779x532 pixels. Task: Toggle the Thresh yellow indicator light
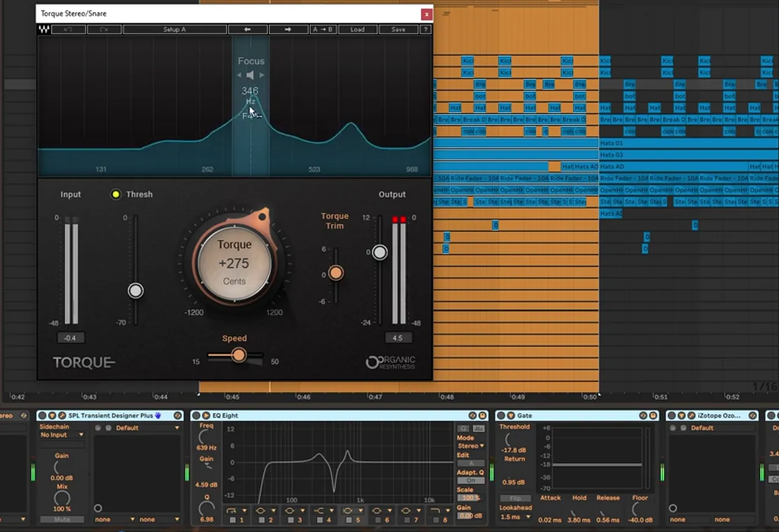click(x=116, y=195)
